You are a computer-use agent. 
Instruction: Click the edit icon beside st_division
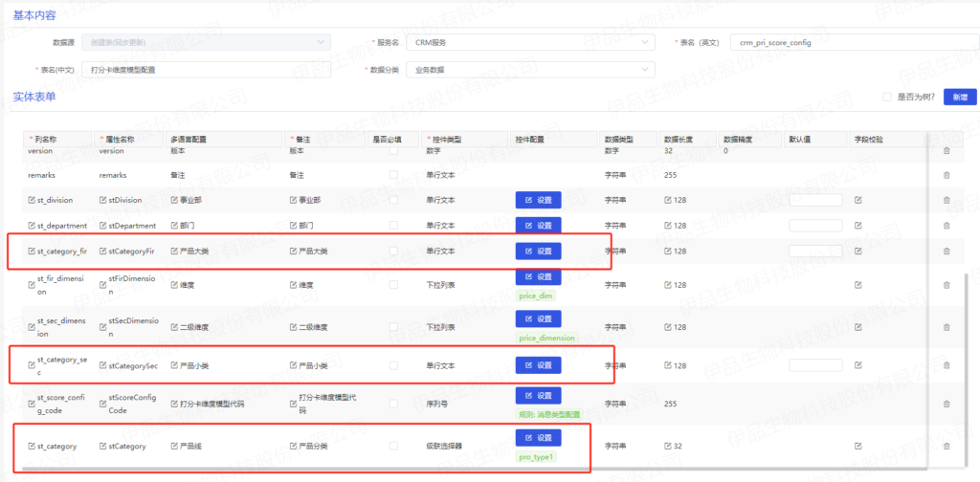click(32, 201)
